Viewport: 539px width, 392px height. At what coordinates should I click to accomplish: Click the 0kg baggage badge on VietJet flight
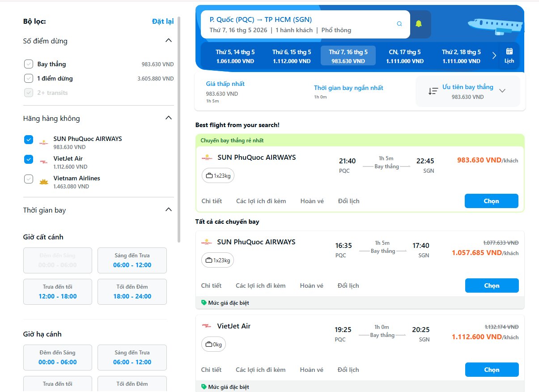point(213,345)
